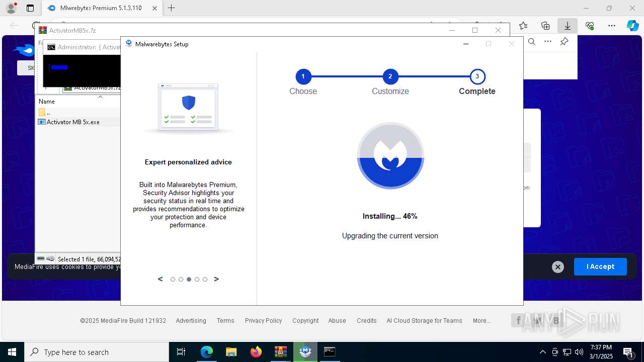This screenshot has width=644, height=362.
Task: Show the previous slide in the Malwarebytes carousel
Action: [x=160, y=279]
